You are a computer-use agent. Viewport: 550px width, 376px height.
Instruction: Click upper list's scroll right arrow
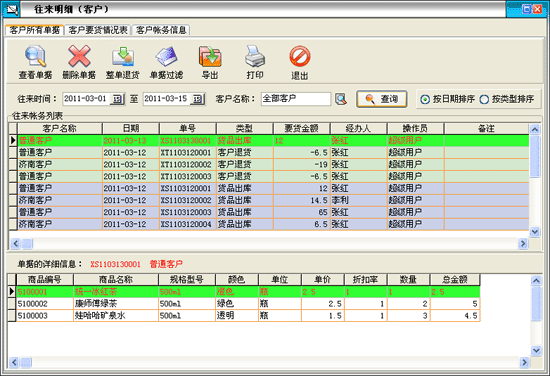coord(523,243)
